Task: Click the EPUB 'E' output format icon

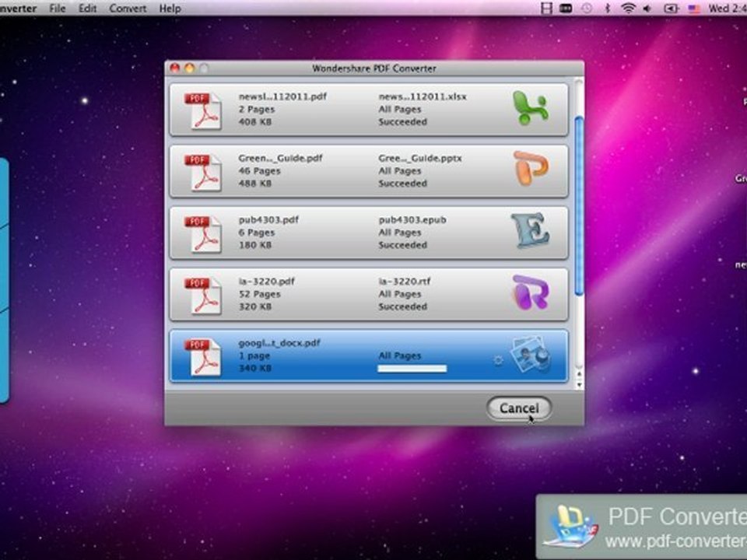Action: tap(530, 230)
